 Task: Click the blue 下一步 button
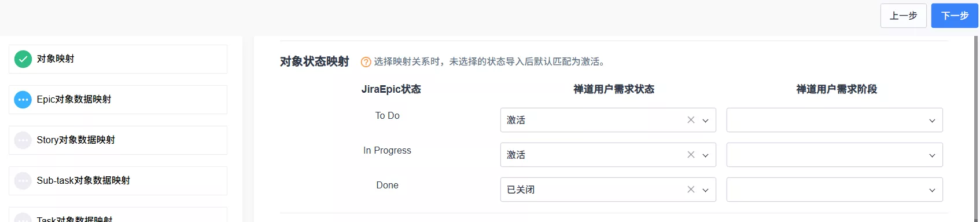click(x=955, y=16)
